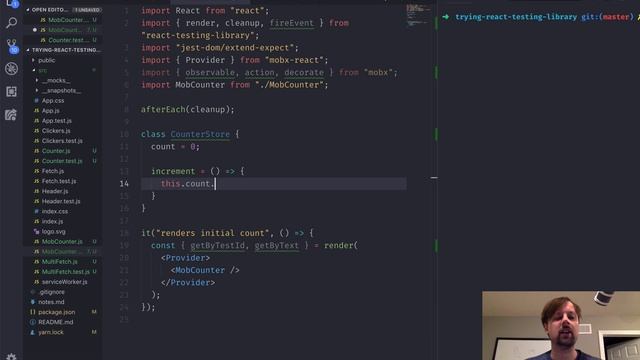Open the Search view in the activity bar

pos(11,22)
